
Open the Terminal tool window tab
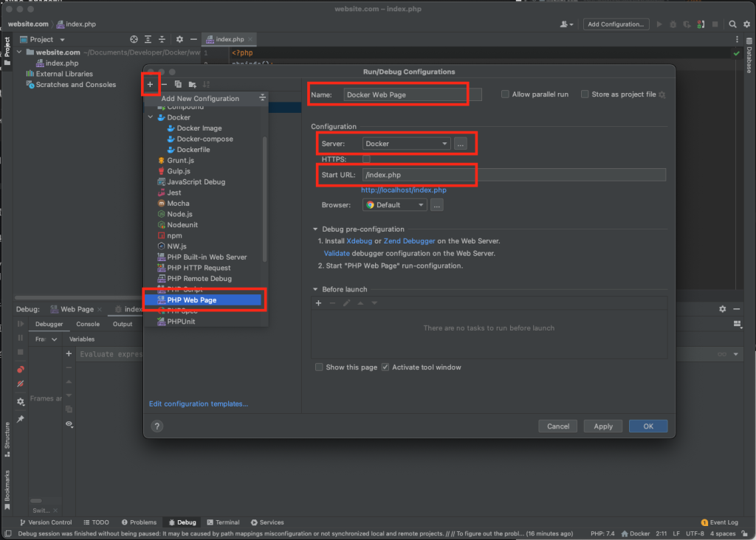tap(223, 522)
